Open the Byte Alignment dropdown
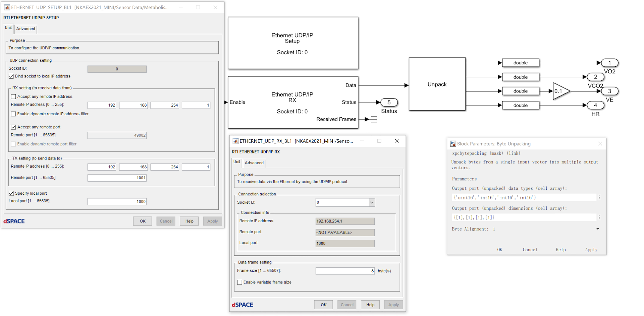This screenshot has width=644, height=316. pyautogui.click(x=598, y=229)
